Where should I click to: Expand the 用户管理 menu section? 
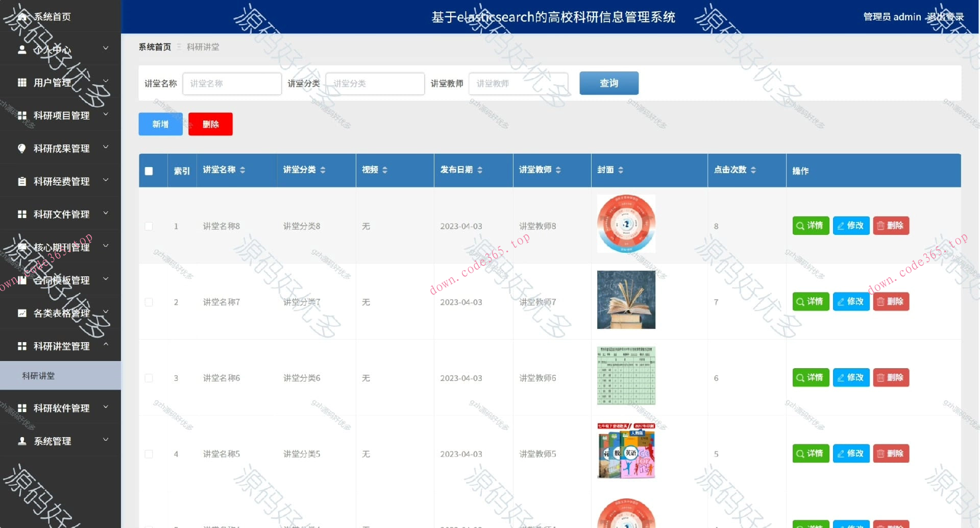60,82
